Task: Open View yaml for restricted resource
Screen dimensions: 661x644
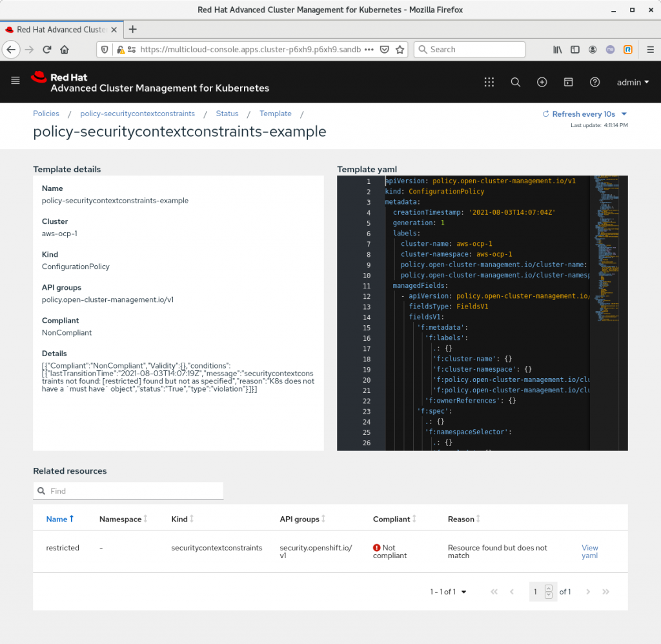Action: pyautogui.click(x=590, y=551)
